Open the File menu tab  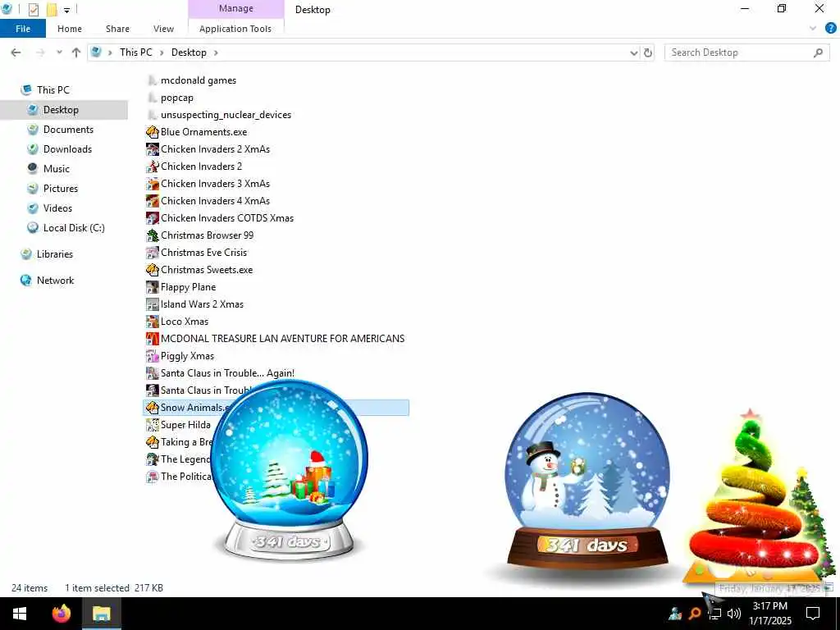[23, 29]
